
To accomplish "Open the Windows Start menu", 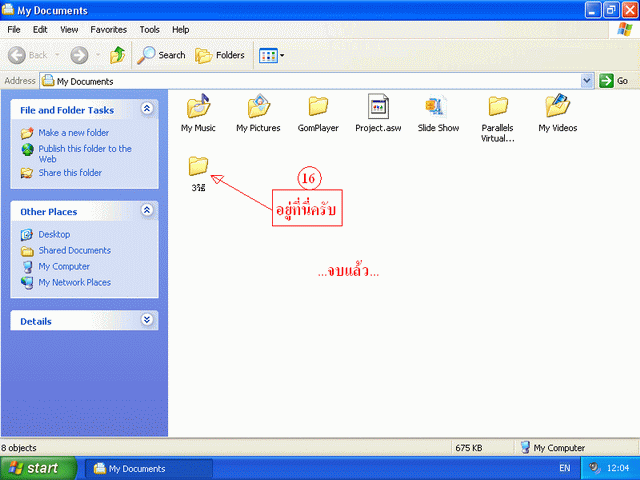I will pyautogui.click(x=38, y=468).
